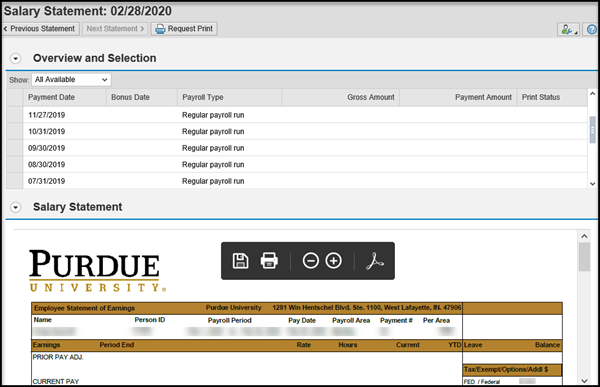Zoom in the PDF viewer
This screenshot has height=387, width=600.
(333, 261)
